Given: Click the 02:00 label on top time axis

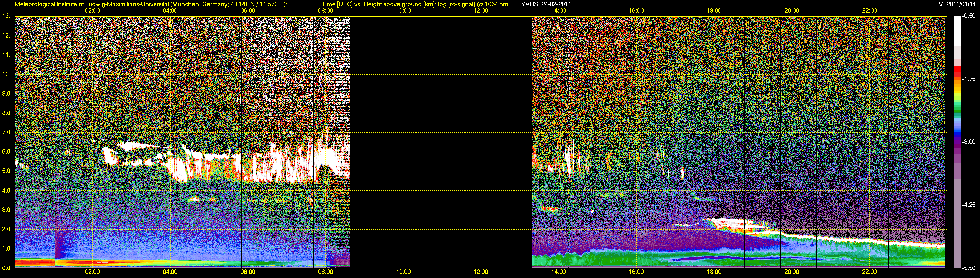Looking at the screenshot, I should tap(92, 11).
